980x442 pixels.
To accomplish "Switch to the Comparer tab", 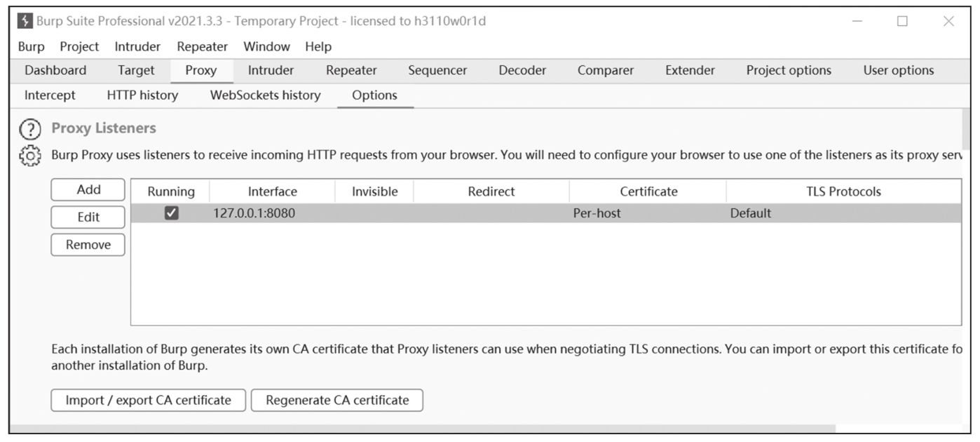I will (606, 71).
